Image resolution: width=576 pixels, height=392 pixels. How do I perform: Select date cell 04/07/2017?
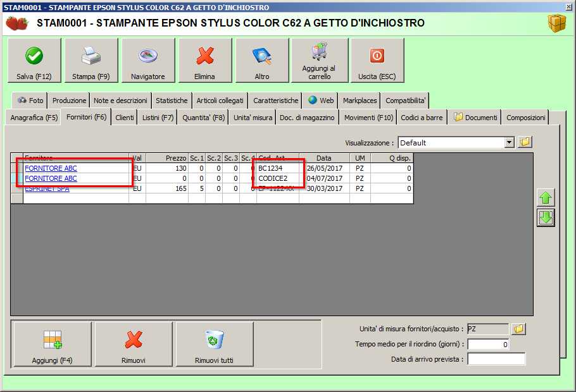(324, 178)
